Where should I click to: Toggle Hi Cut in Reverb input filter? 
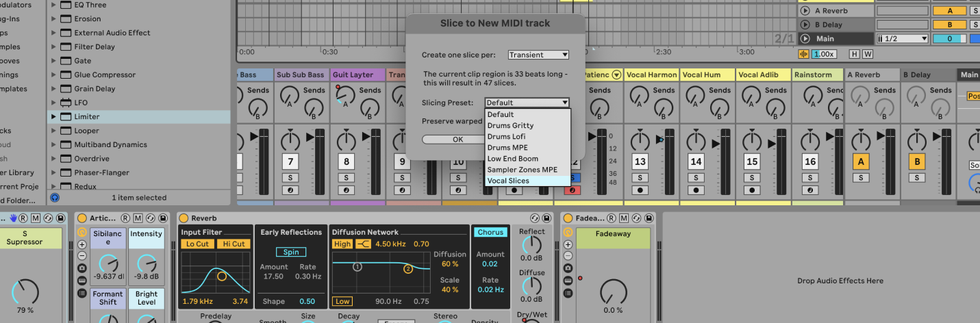[233, 244]
